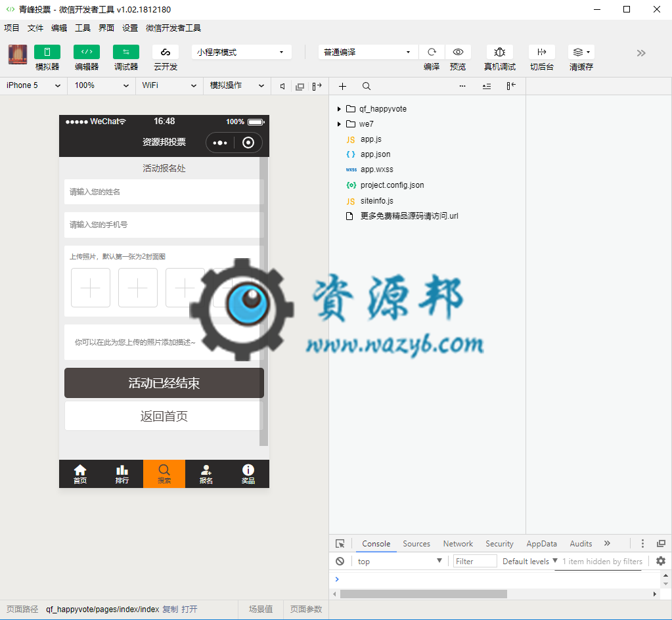
Task: Toggle simulator sound mute icon
Action: pyautogui.click(x=282, y=87)
